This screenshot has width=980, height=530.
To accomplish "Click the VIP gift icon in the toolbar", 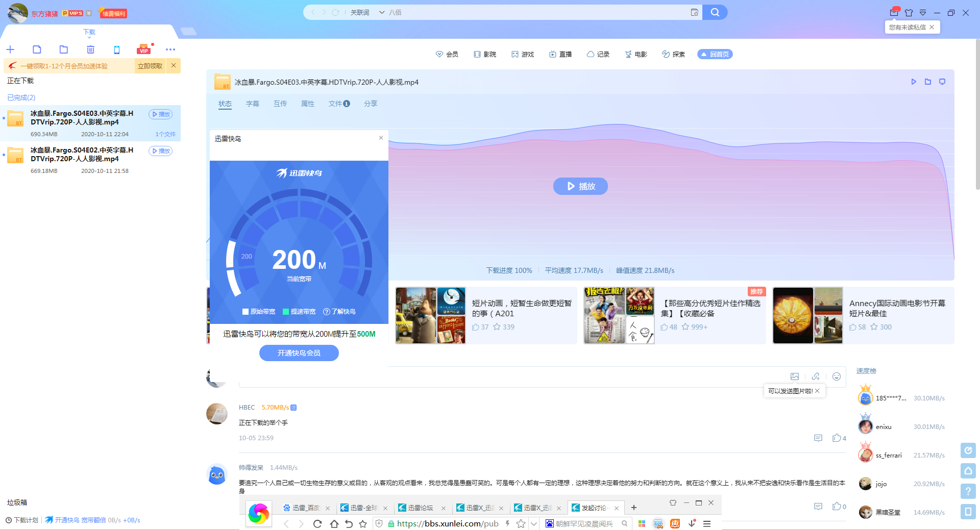I will 144,49.
